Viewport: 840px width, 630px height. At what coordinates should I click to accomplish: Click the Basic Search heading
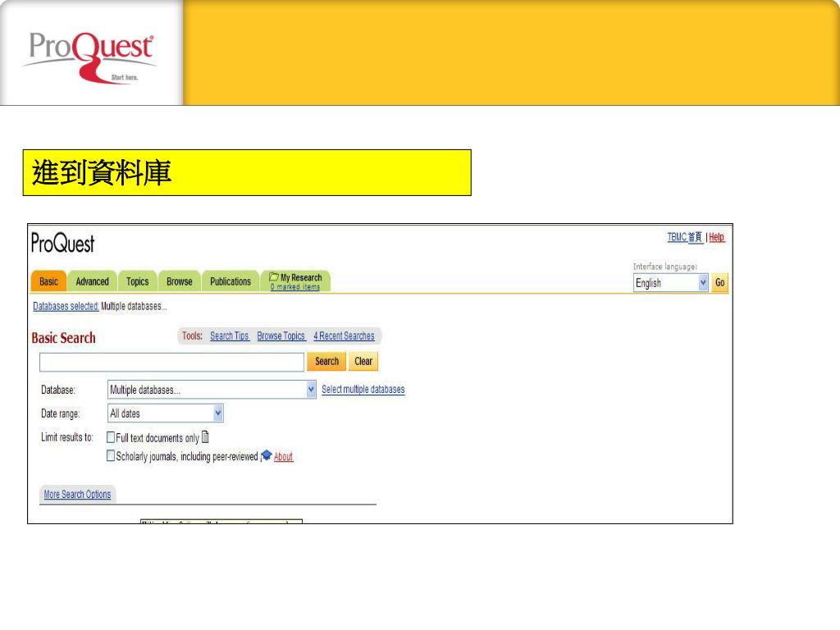63,338
